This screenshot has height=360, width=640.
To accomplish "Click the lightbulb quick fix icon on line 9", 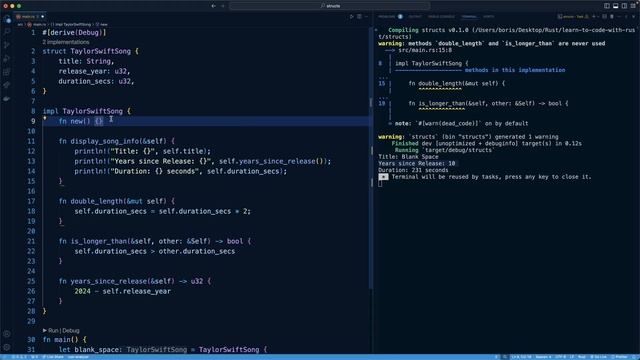I will tap(45, 118).
